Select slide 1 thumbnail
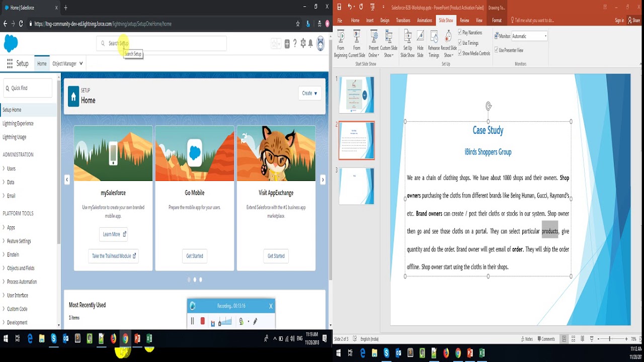Viewport: 644px width, 362px height. [356, 95]
